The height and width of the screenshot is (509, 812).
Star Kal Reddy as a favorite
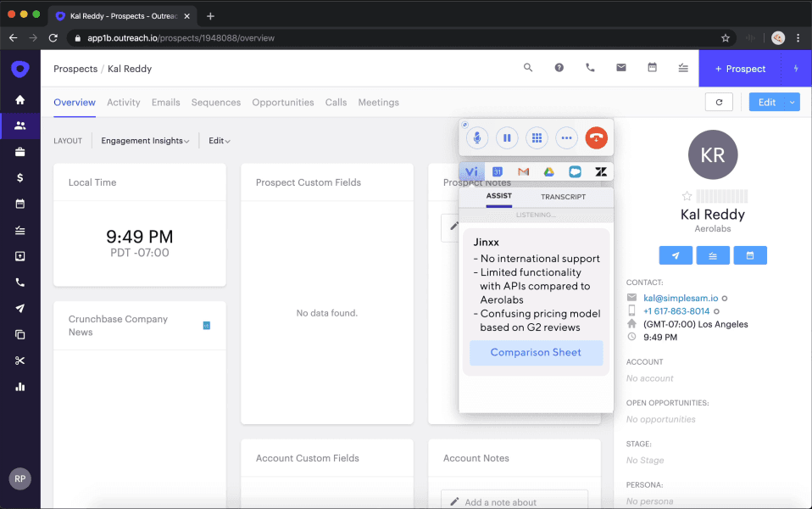[x=687, y=196]
